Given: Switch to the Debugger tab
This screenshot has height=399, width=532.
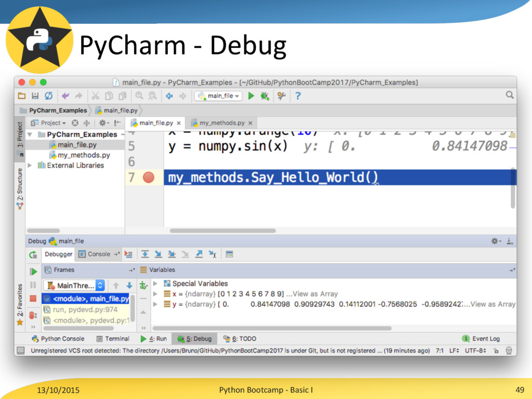Looking at the screenshot, I should pos(58,254).
